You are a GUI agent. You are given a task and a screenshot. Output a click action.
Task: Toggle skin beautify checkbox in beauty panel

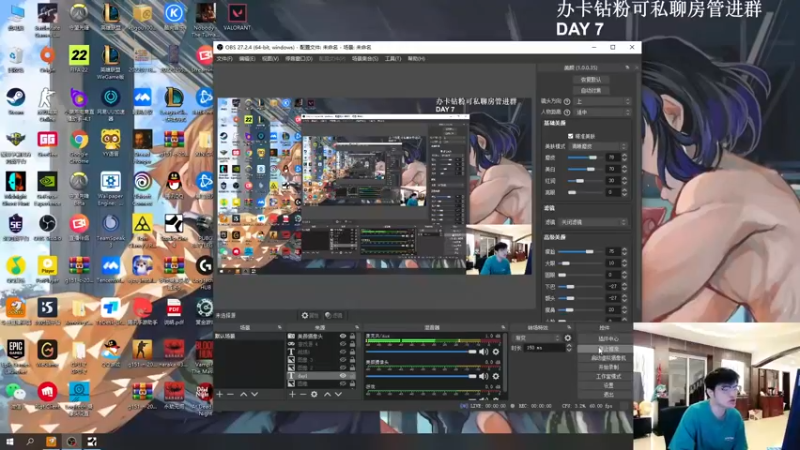(x=570, y=136)
